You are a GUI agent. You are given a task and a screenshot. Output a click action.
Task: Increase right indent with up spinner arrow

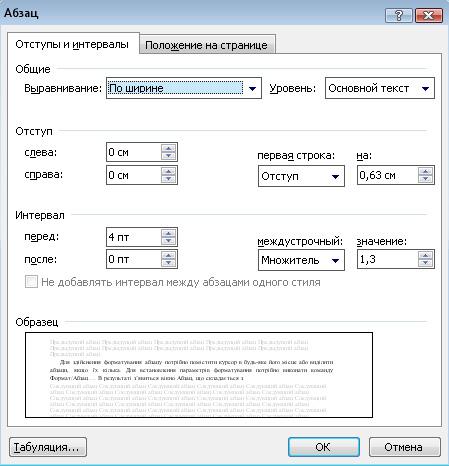click(168, 172)
